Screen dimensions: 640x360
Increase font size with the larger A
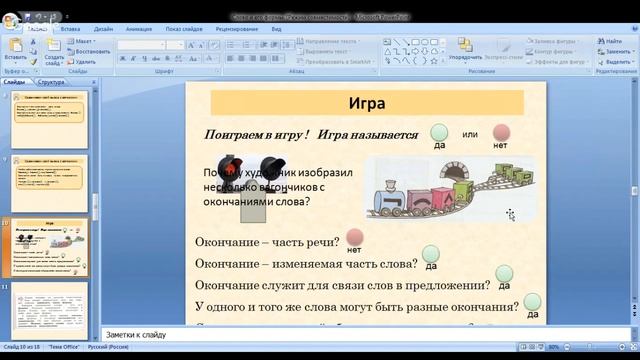(x=191, y=45)
